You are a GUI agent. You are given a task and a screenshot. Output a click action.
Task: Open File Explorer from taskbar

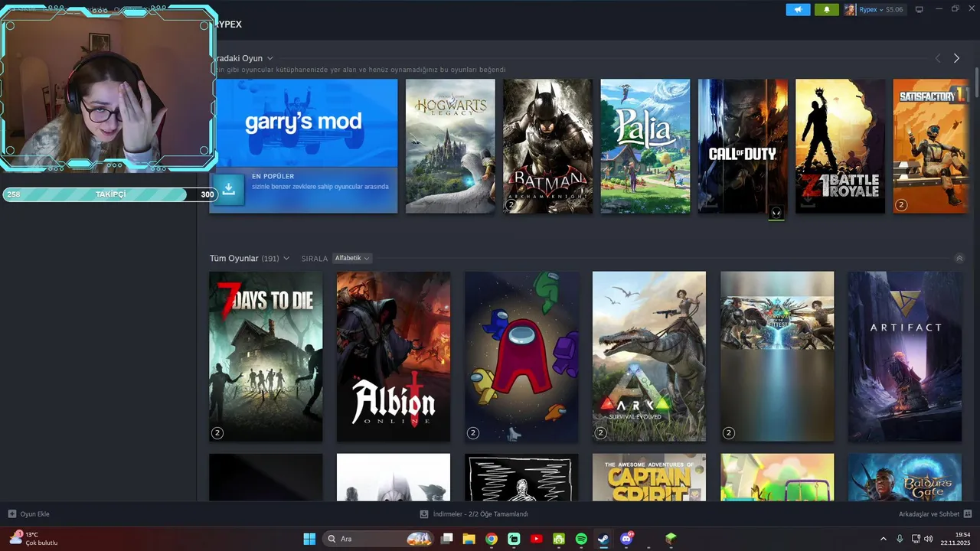(x=469, y=539)
